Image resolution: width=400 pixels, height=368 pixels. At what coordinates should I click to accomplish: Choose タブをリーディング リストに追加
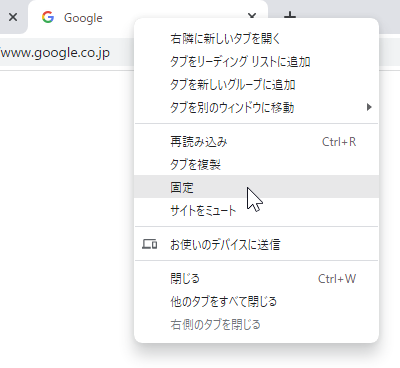257,62
